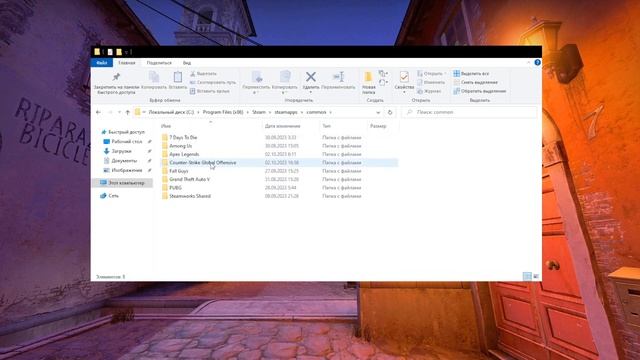Select the PUBG folder
This screenshot has height=360, width=640.
coord(175,188)
